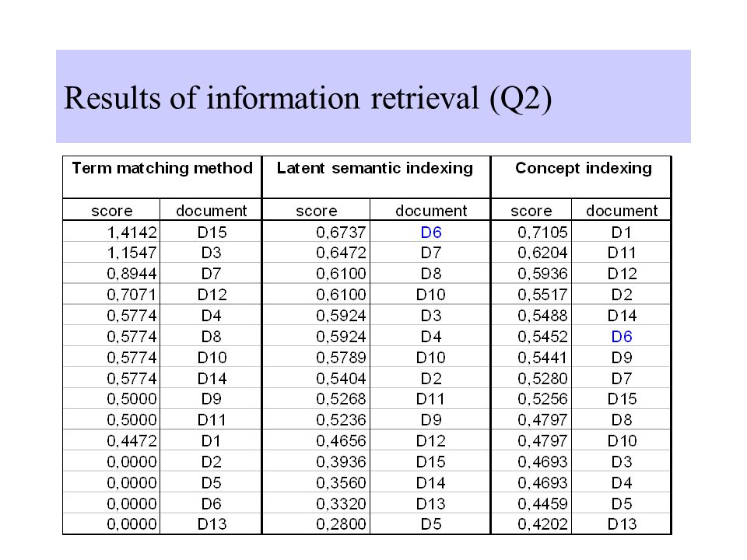Click the slide title 'Results of information retrieval (Q2)'
Image resolution: width=747 pixels, height=560 pixels.
(308, 99)
